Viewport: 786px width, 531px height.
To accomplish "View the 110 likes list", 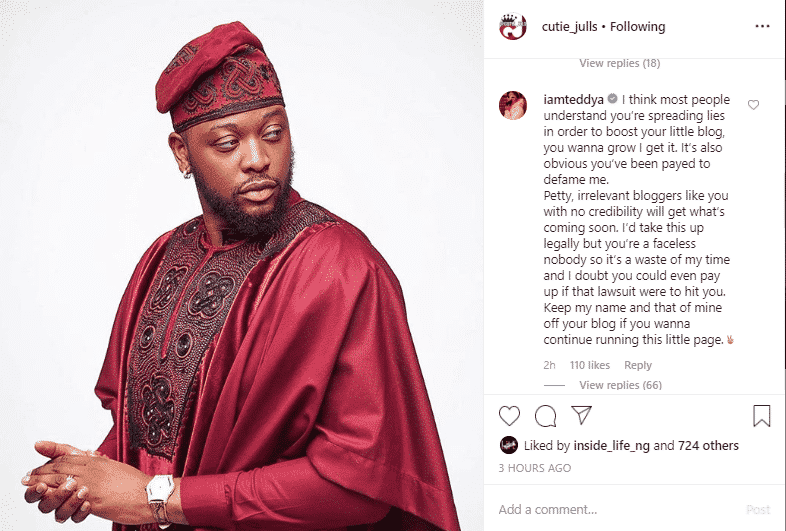I will 590,365.
